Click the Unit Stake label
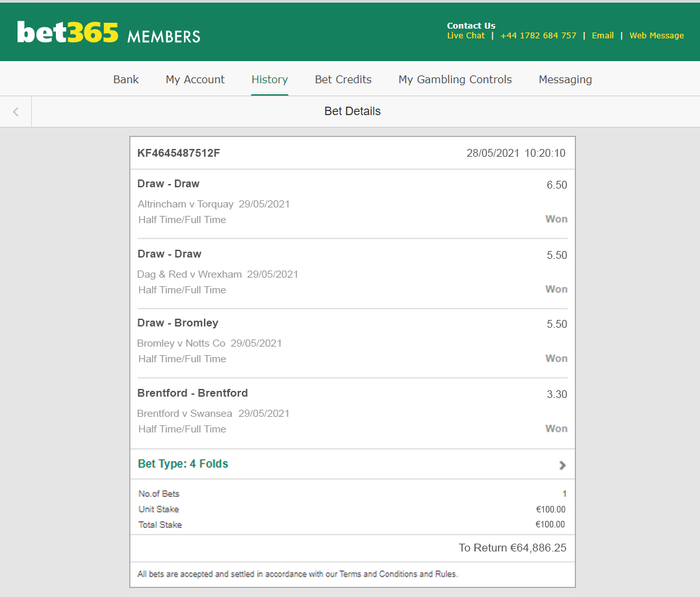This screenshot has width=700, height=597. [x=159, y=509]
